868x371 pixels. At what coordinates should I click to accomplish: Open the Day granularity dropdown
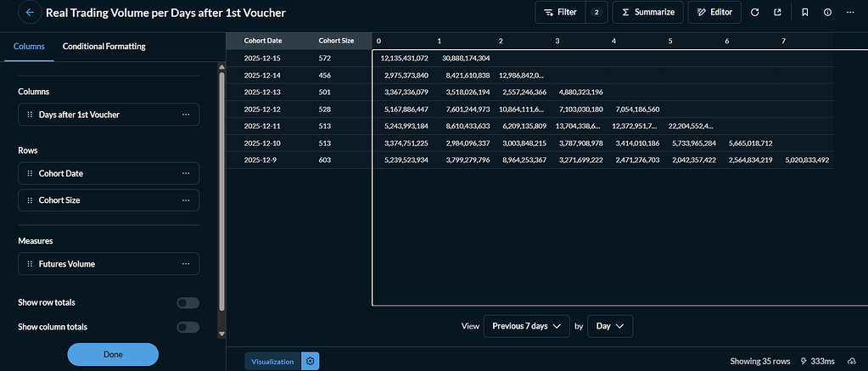[610, 326]
